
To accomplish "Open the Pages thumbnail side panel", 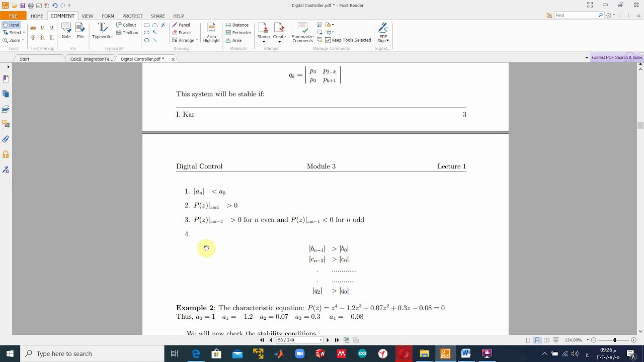I will [6, 94].
